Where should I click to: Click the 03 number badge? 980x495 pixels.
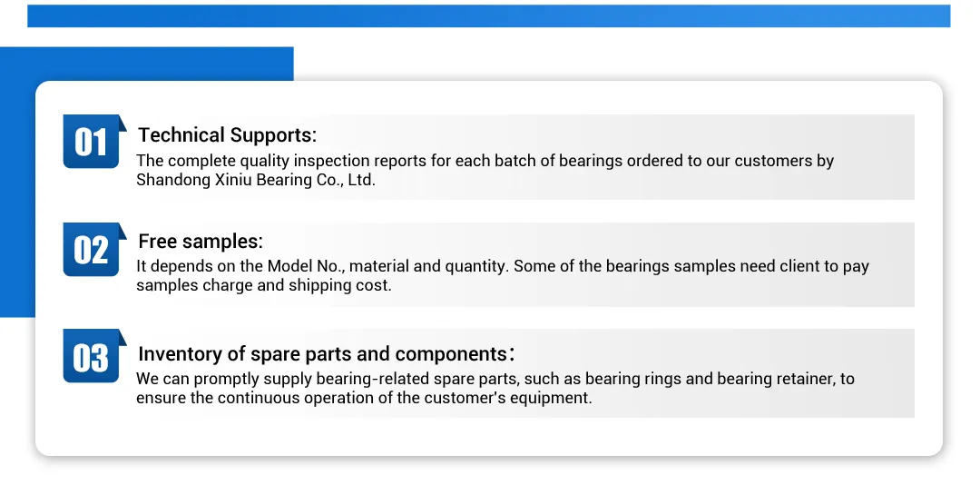91,357
